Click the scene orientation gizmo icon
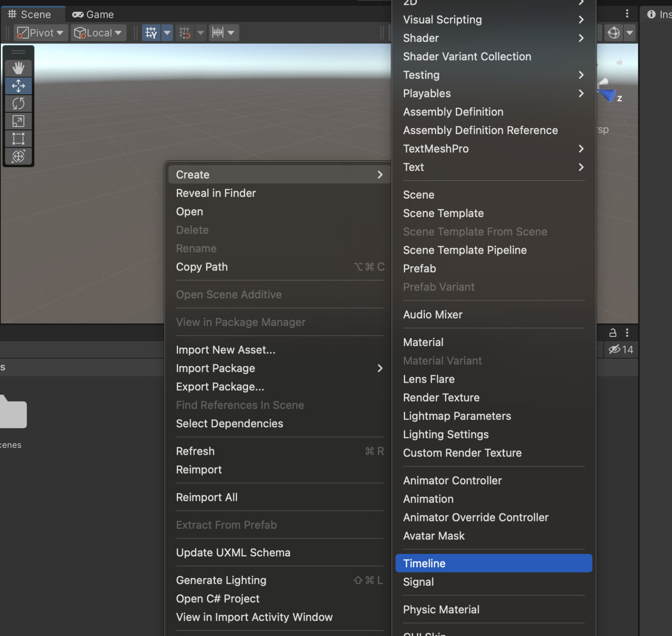Viewport: 672px width, 636px height. (614, 32)
